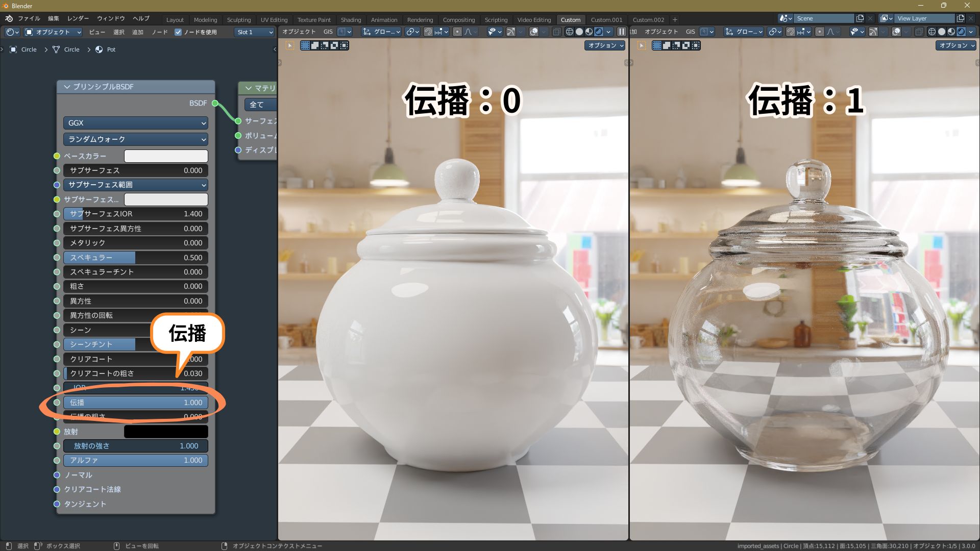Uncheck the ノードを使用 (Use Nodes) checkbox

(178, 32)
